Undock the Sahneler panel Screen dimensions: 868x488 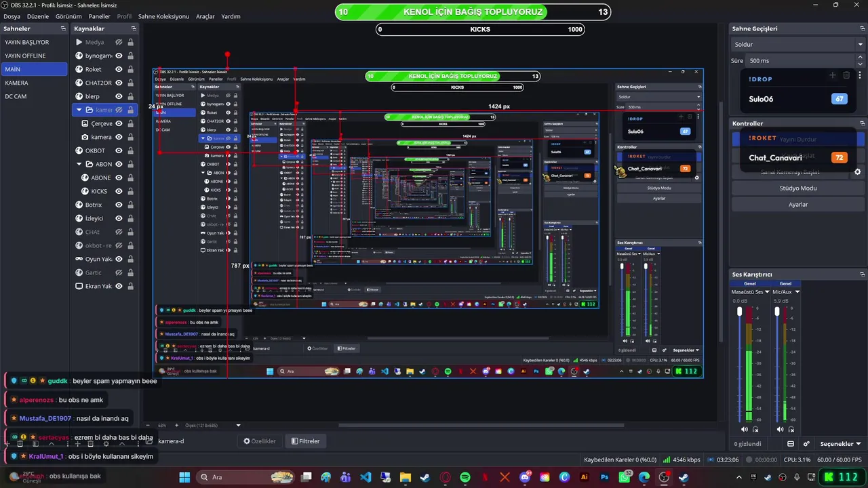[63, 28]
